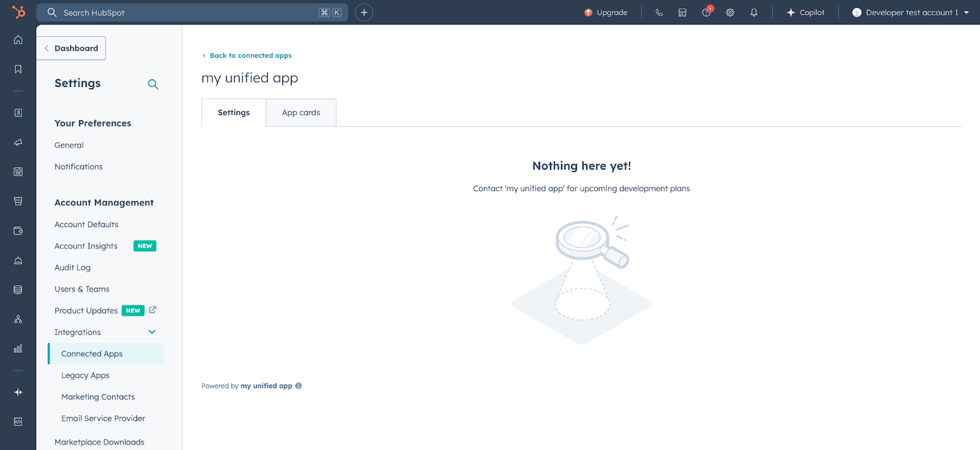Click the bookmarks icon in sidebar
The width and height of the screenshot is (980, 450).
click(x=18, y=69)
